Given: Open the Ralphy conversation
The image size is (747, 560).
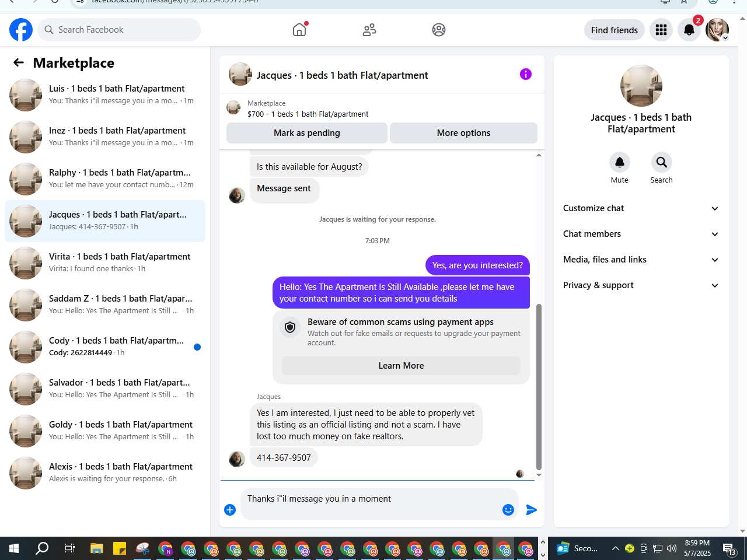Looking at the screenshot, I should click(105, 179).
